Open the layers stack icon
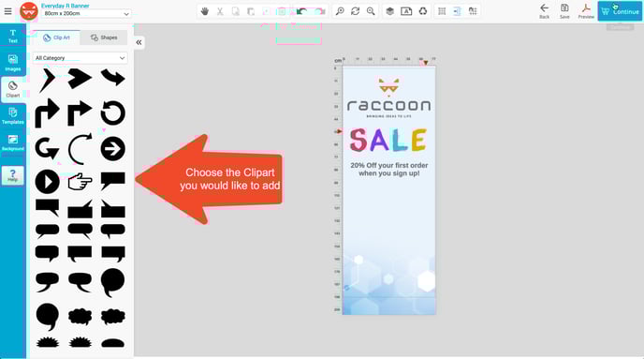The height and width of the screenshot is (359, 644). (389, 11)
